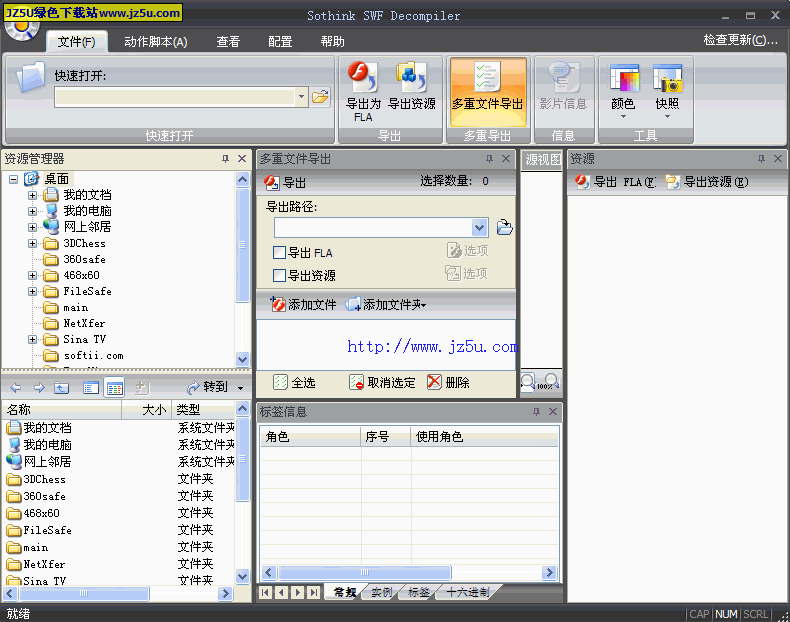Click Select All (全选) button

[x=295, y=382]
